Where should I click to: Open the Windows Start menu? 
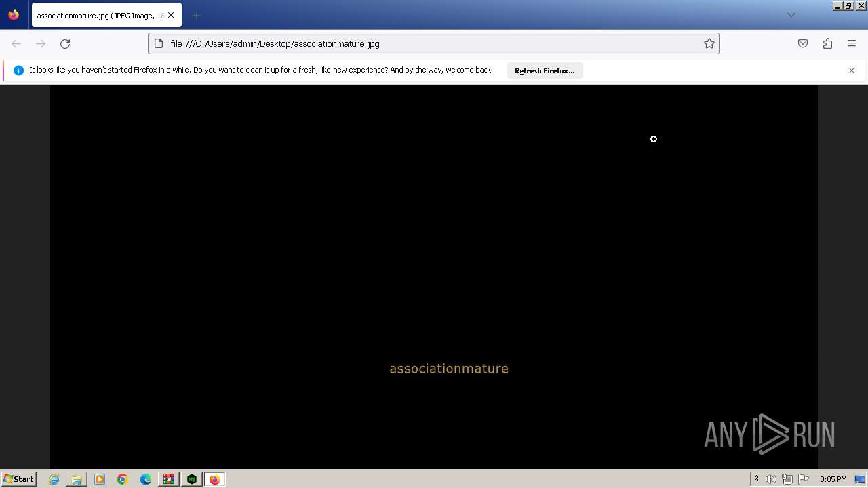pos(18,479)
